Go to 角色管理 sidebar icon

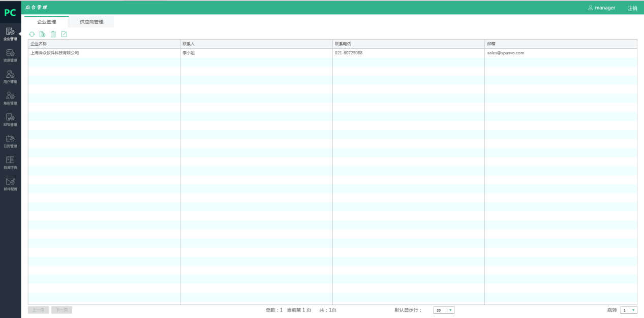click(x=10, y=98)
